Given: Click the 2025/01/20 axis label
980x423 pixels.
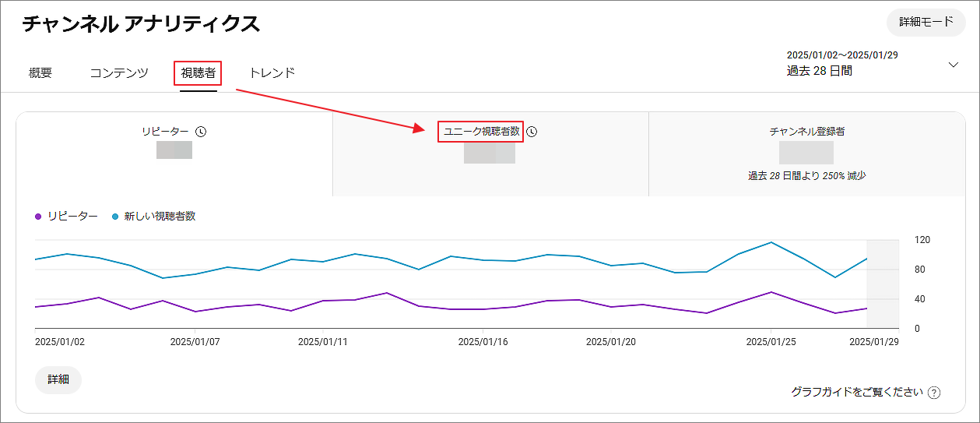Looking at the screenshot, I should pos(611,342).
